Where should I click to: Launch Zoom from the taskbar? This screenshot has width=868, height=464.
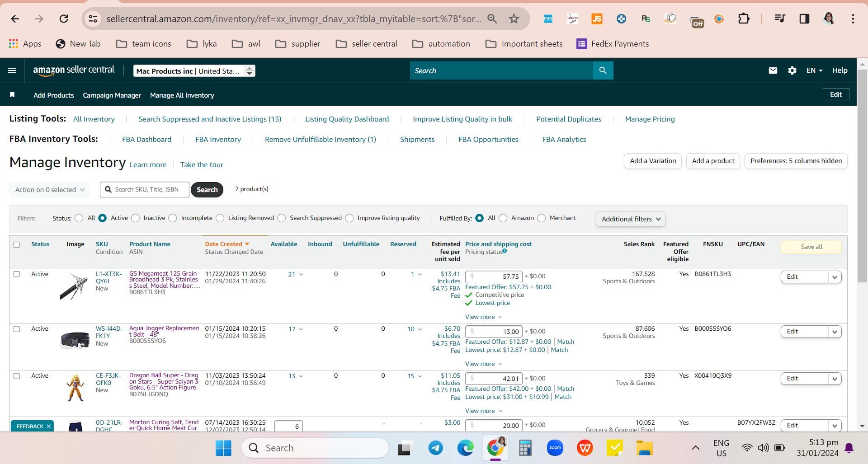click(555, 448)
